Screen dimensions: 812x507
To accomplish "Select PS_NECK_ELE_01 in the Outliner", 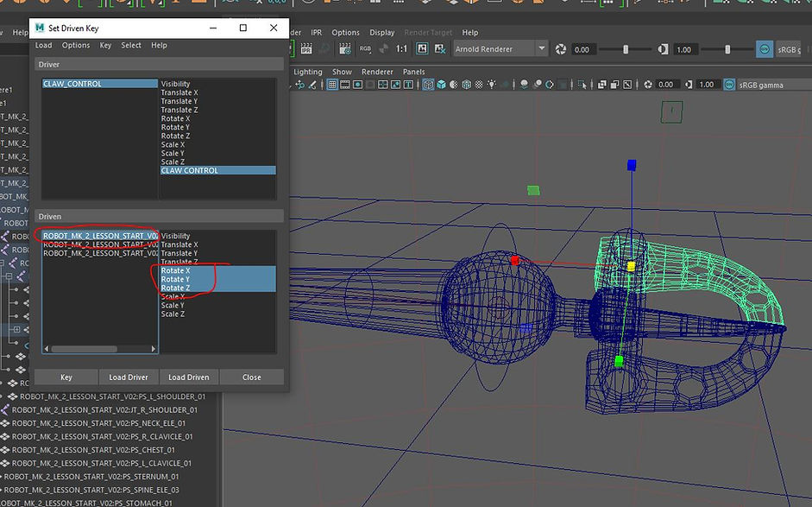I will point(98,423).
